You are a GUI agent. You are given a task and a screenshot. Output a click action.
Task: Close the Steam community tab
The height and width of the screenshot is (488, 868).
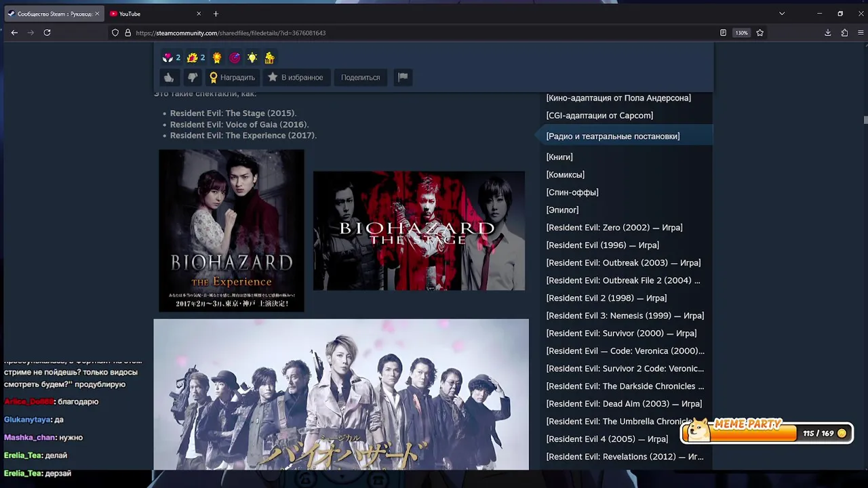97,14
